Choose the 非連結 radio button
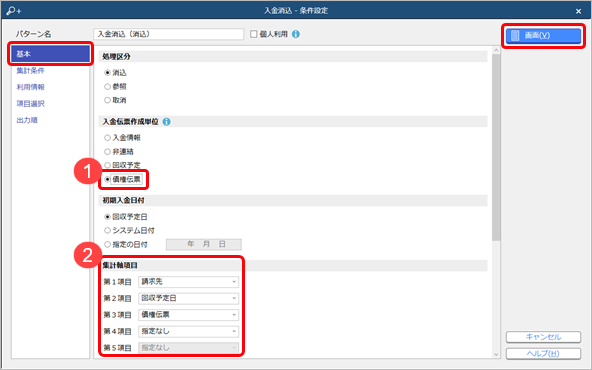The height and width of the screenshot is (370, 592). (x=107, y=151)
